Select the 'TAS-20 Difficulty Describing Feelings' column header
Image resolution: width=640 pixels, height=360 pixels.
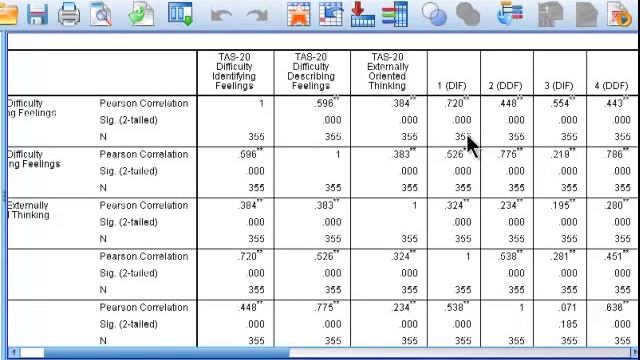[311, 71]
